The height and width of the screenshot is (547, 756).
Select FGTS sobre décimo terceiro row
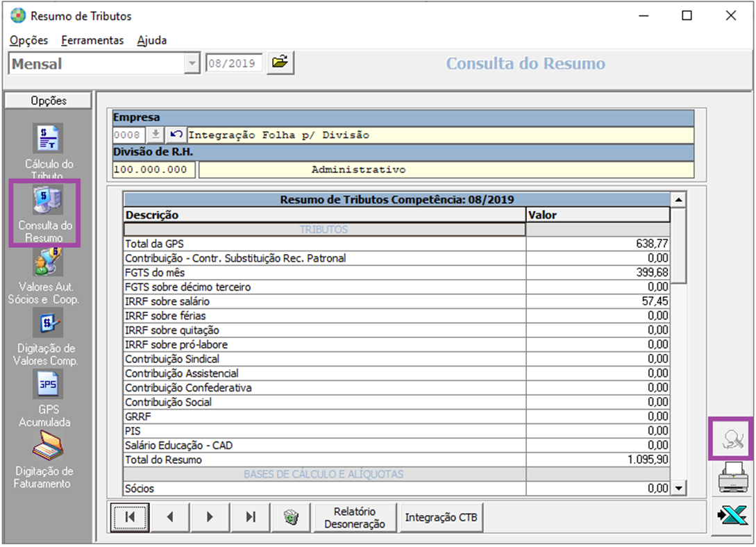397,287
